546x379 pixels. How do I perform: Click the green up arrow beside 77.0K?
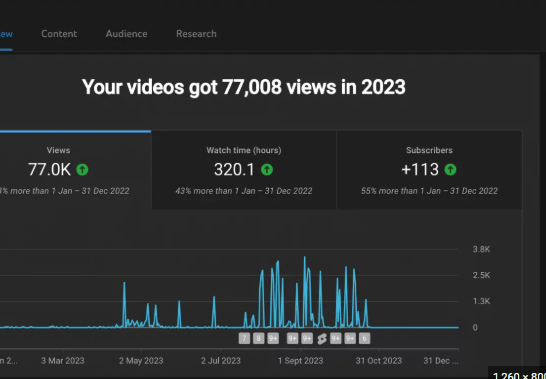(x=83, y=170)
